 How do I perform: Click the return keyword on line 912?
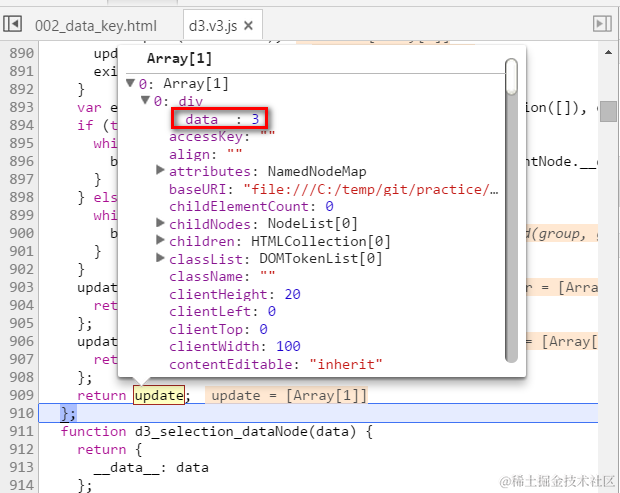tap(102, 449)
